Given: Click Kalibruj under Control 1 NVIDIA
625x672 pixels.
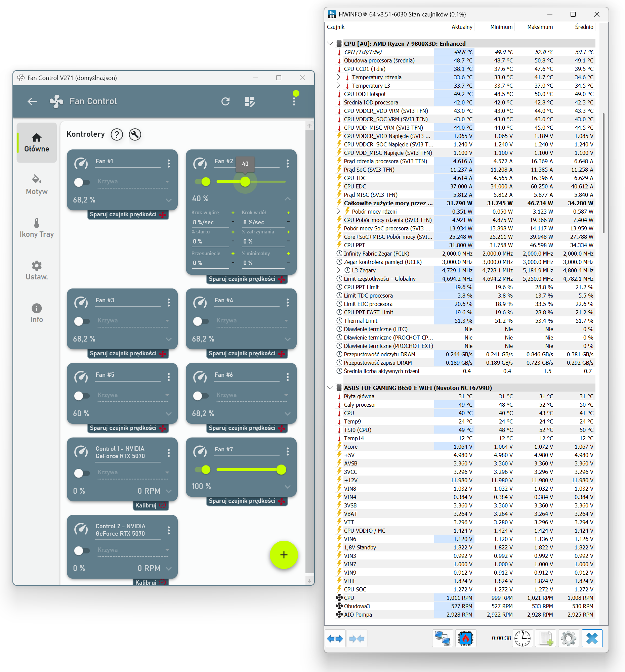Looking at the screenshot, I should click(151, 505).
